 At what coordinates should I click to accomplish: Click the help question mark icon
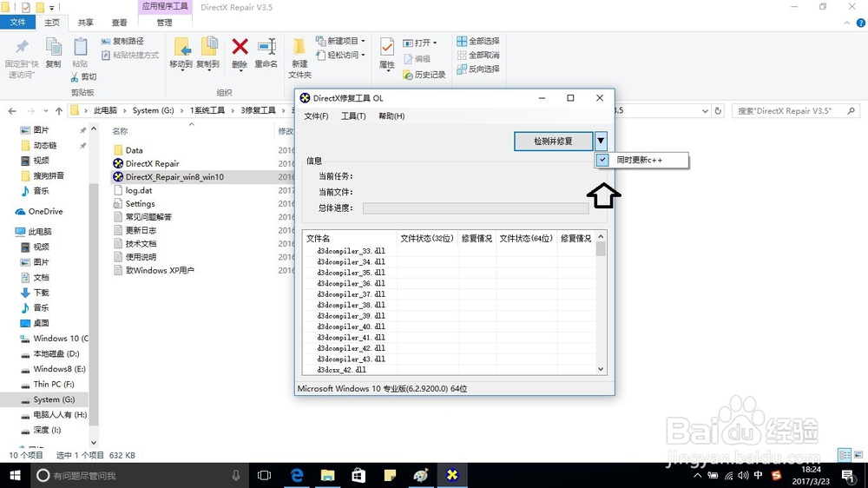861,23
